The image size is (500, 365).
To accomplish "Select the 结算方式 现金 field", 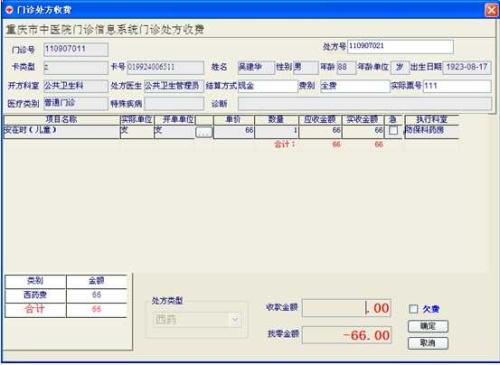I will click(x=267, y=86).
